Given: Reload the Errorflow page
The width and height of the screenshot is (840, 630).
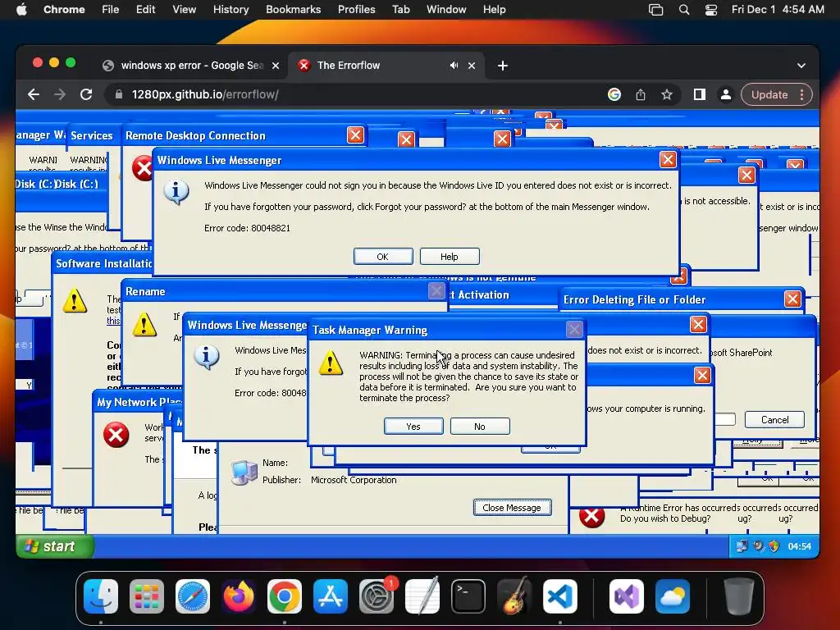Looking at the screenshot, I should coord(86,94).
